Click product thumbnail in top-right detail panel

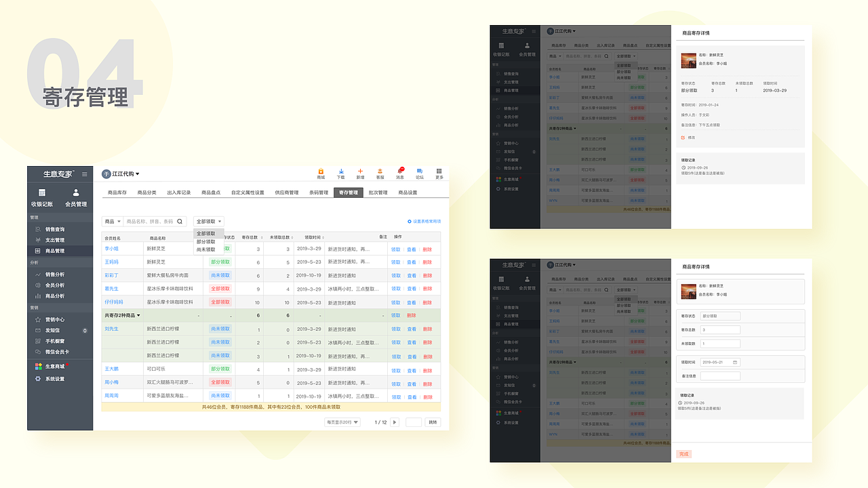(688, 60)
